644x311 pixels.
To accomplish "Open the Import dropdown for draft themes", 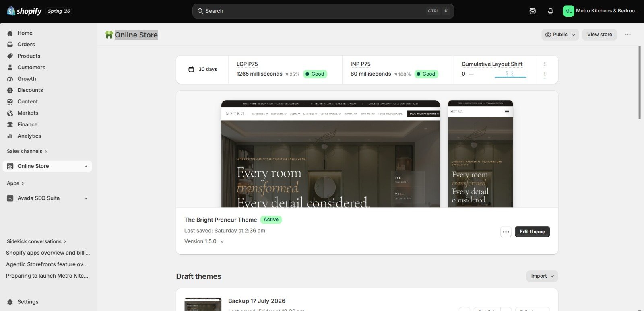I will (x=542, y=276).
